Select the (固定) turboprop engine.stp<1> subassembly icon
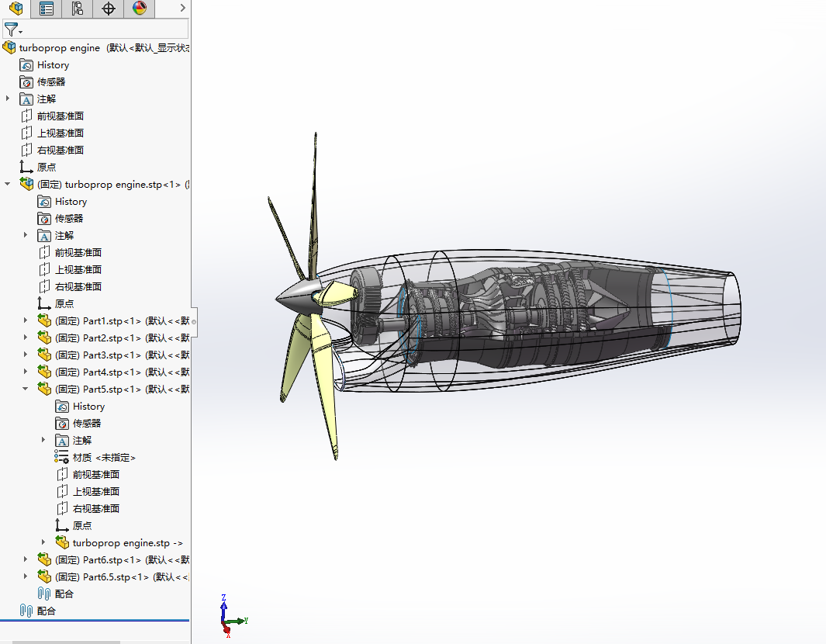The height and width of the screenshot is (644, 826). coord(26,184)
